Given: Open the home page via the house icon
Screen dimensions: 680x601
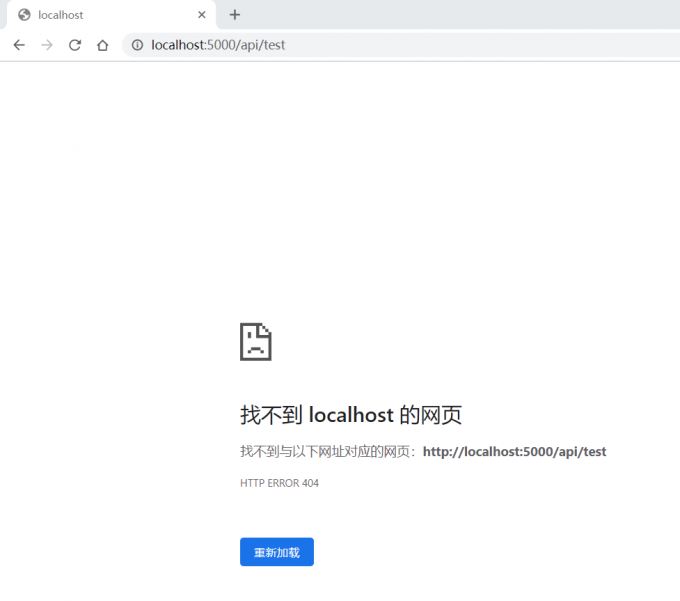Looking at the screenshot, I should click(103, 45).
